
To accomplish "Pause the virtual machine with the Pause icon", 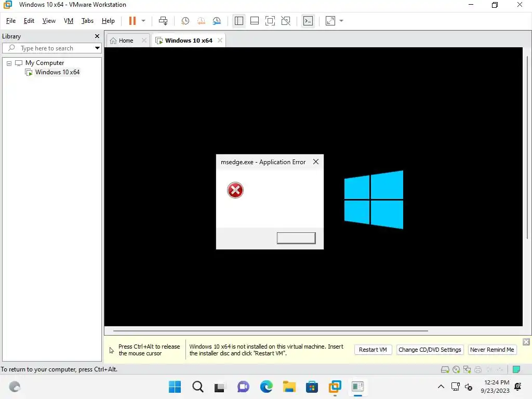I will 132,21.
